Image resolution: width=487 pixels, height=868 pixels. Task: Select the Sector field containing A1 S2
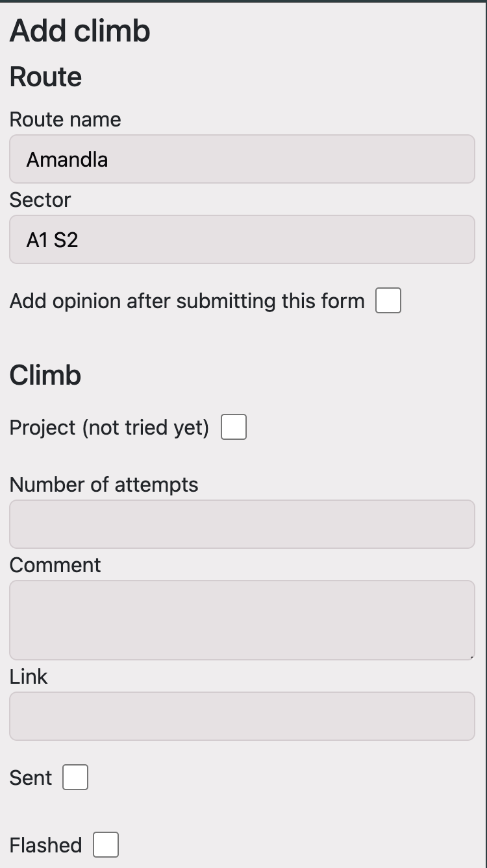coord(242,239)
